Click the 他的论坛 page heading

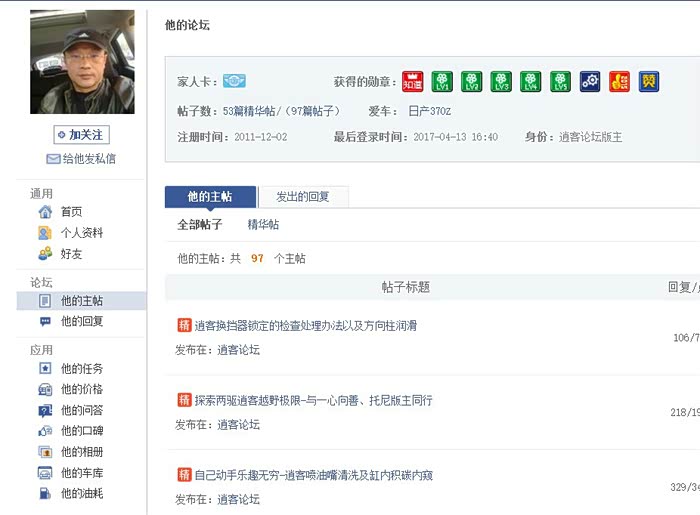pyautogui.click(x=187, y=25)
